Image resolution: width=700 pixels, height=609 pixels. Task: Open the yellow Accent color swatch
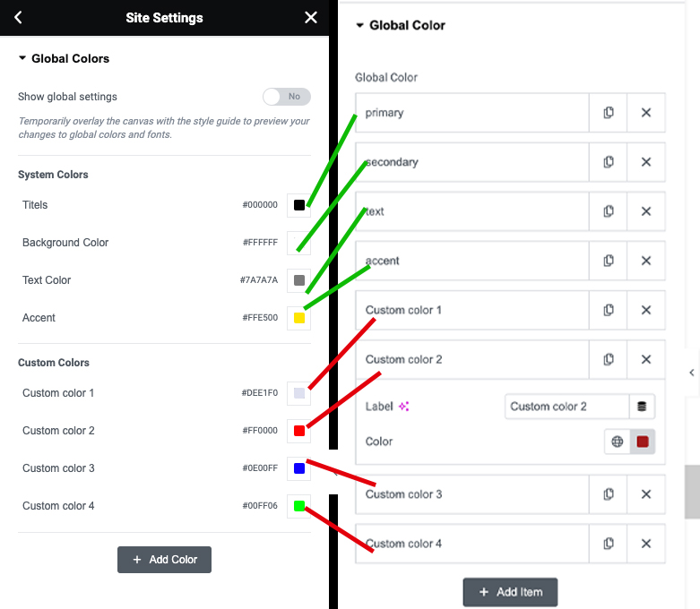tap(299, 318)
